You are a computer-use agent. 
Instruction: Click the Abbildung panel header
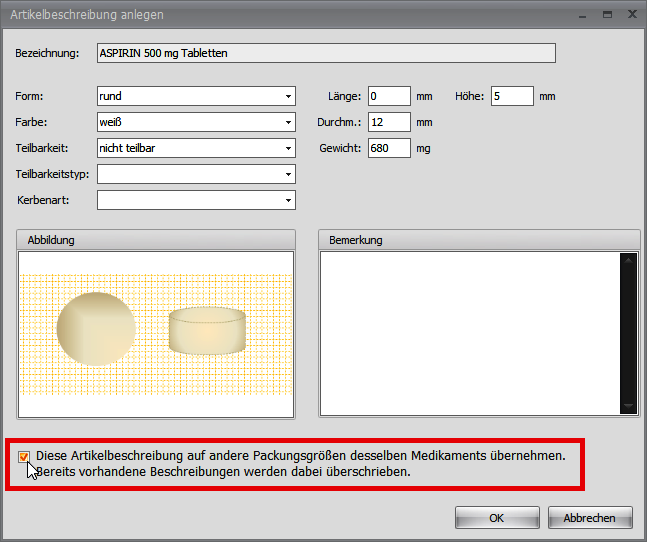click(156, 240)
